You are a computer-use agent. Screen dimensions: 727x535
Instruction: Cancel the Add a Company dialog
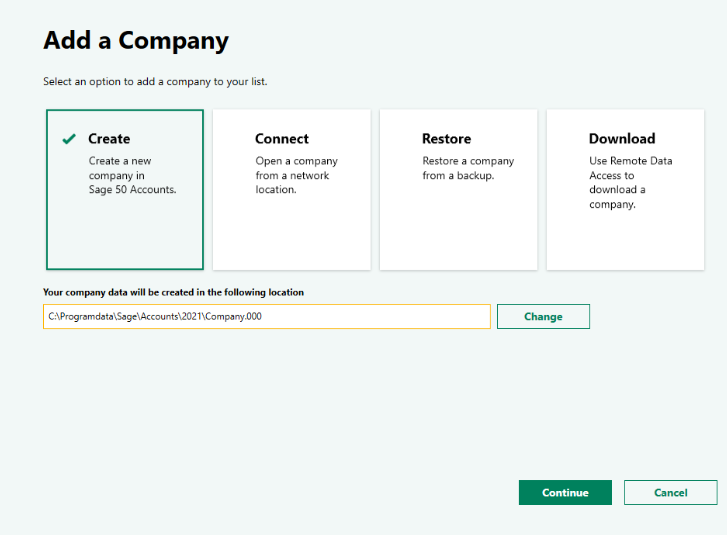tap(670, 492)
